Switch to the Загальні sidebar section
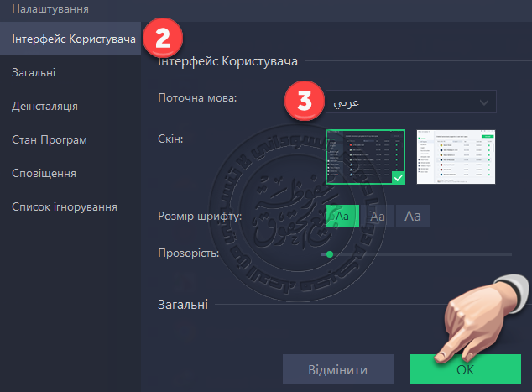 [34, 73]
